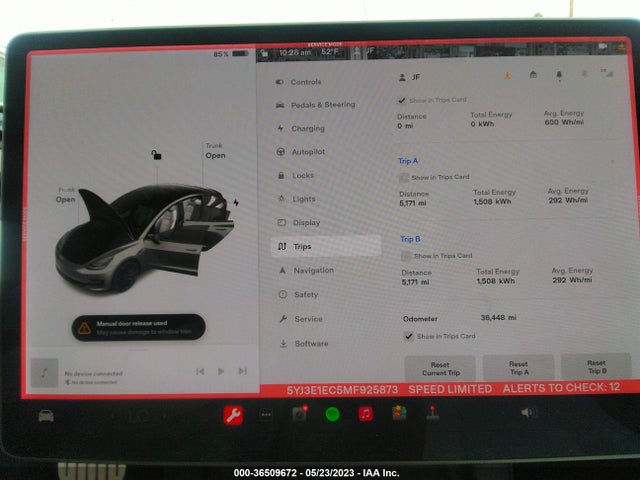Tap the Software download icon
The image size is (640, 480).
click(283, 344)
